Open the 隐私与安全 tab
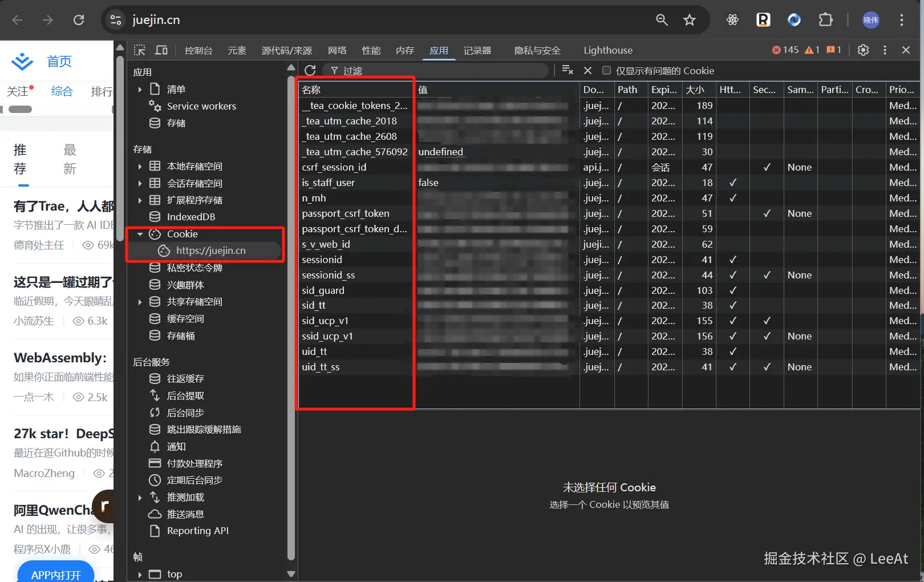The image size is (924, 582). [537, 50]
